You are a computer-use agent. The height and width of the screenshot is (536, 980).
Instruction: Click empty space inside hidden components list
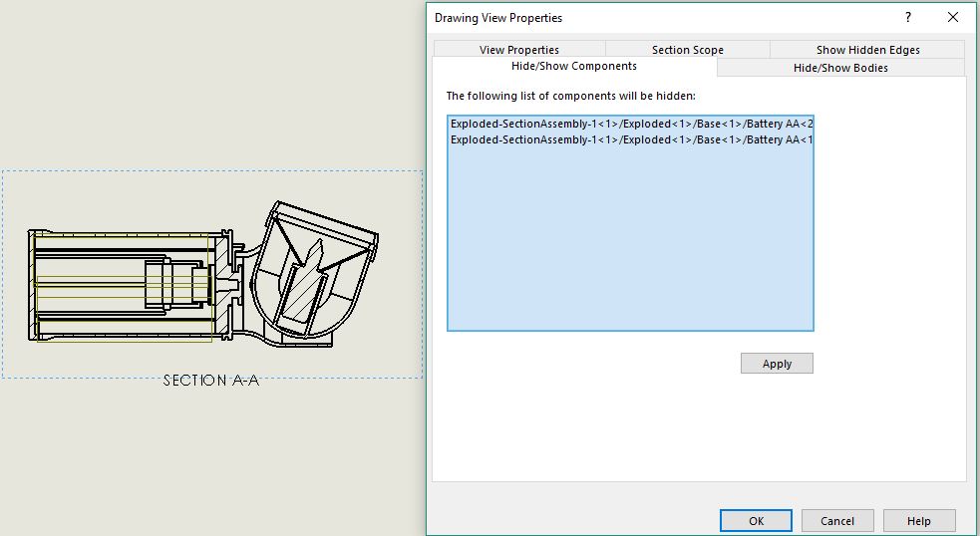[630, 249]
